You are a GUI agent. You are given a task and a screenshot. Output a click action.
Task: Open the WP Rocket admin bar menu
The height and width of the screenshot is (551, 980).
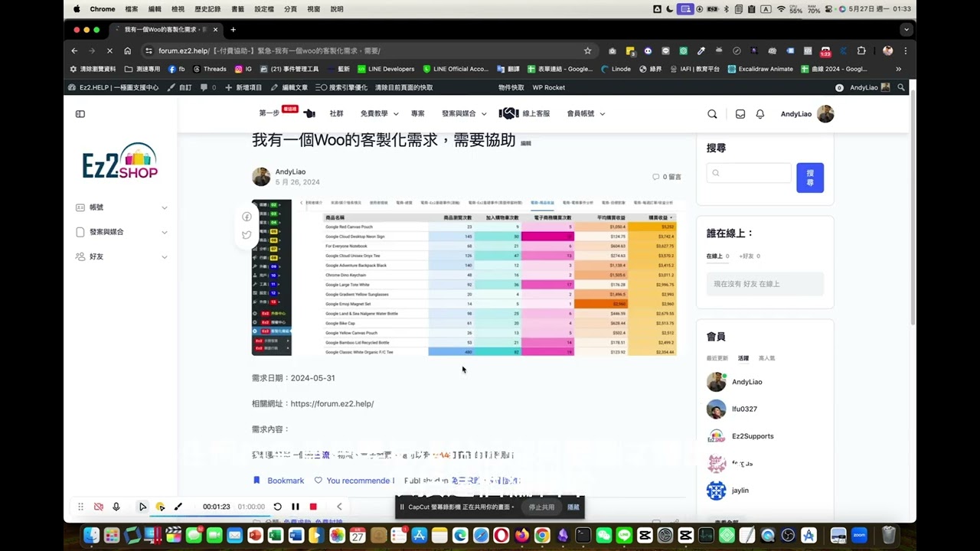(x=548, y=87)
